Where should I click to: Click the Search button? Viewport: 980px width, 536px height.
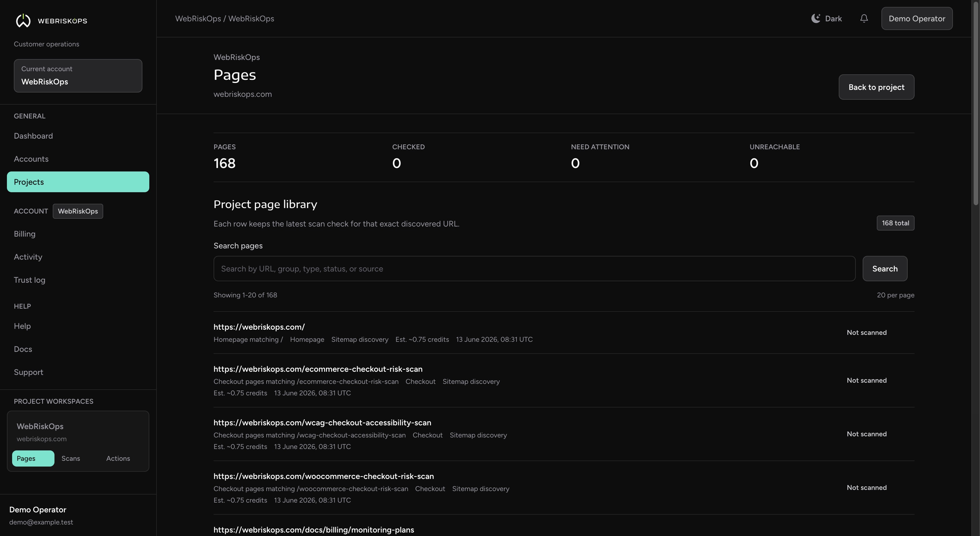(885, 269)
